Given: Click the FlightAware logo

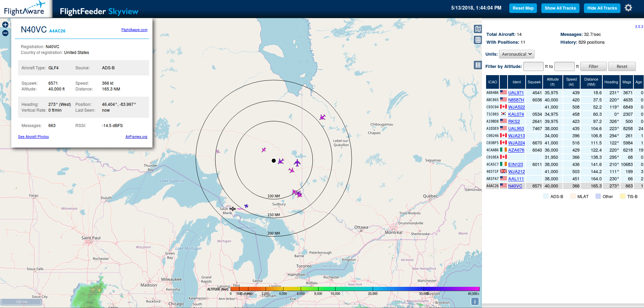Looking at the screenshot, I should (25, 9).
